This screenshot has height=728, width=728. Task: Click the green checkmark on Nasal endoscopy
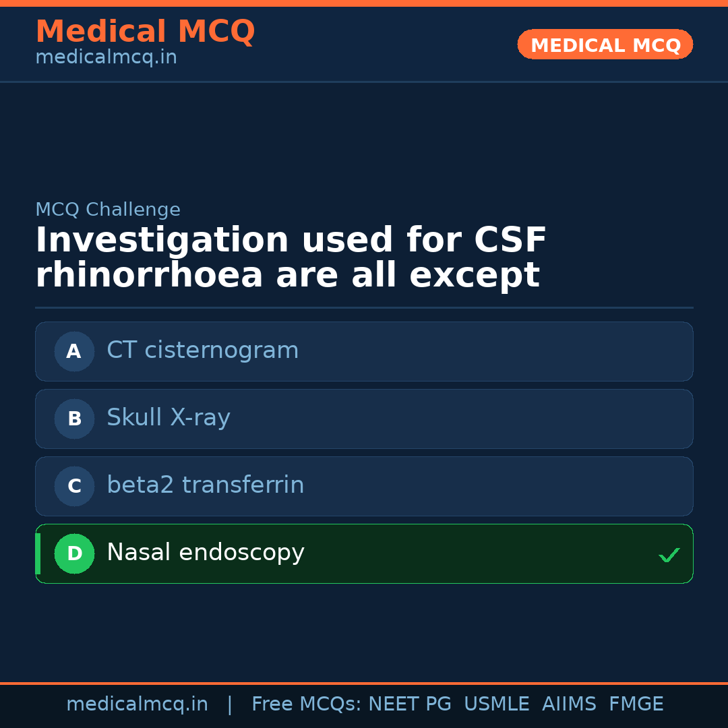pos(669,555)
